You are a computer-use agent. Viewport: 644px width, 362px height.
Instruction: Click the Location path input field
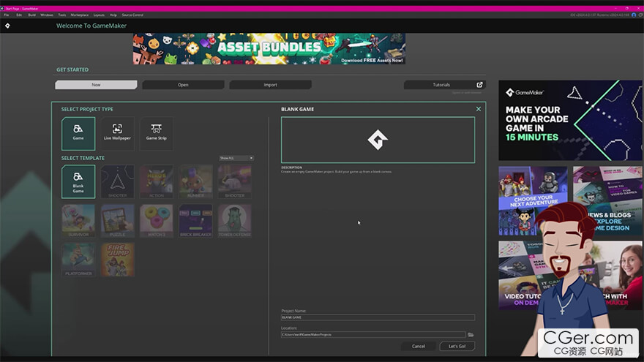373,334
